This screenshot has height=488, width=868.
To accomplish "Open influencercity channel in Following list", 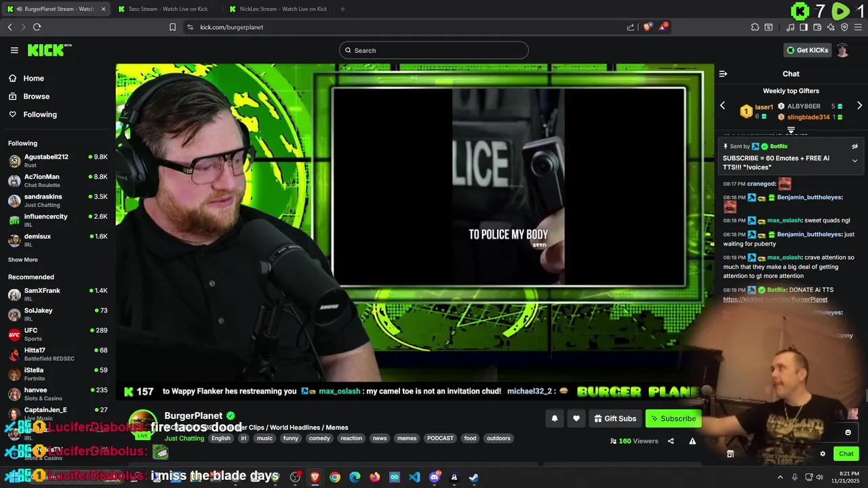I will point(58,220).
